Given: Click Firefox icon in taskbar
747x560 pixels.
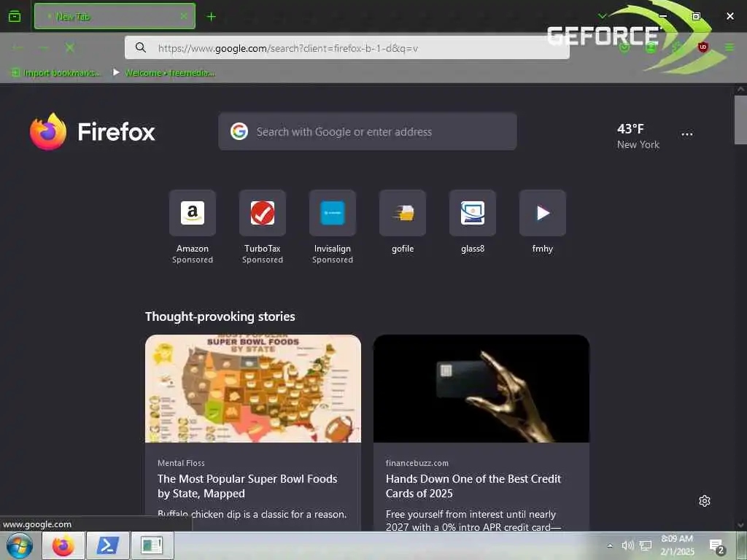Looking at the screenshot, I should point(63,545).
